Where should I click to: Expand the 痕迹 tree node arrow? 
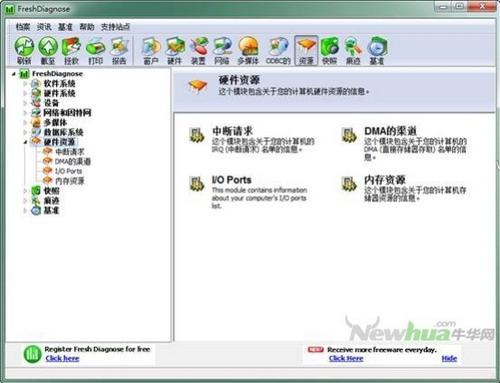[x=25, y=201]
